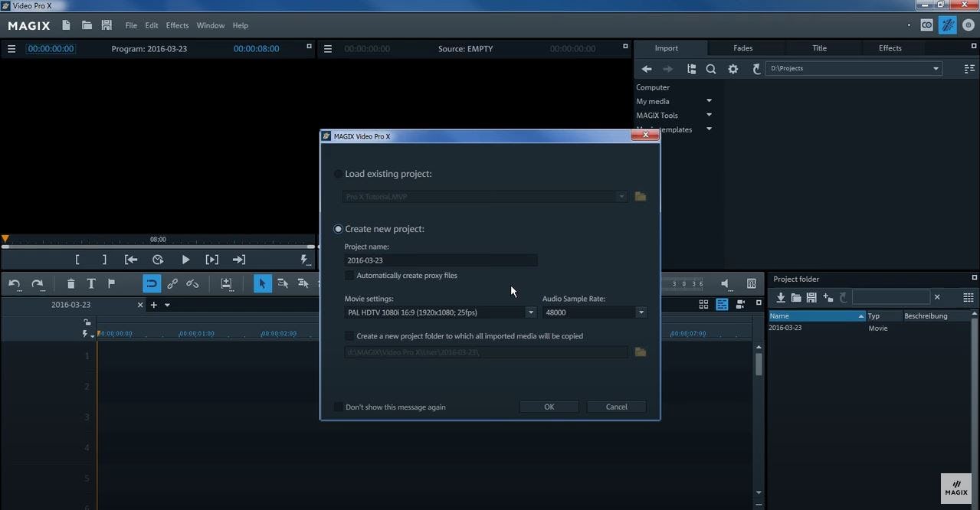The height and width of the screenshot is (510, 980).
Task: Switch to the Title tab
Action: pos(819,48)
